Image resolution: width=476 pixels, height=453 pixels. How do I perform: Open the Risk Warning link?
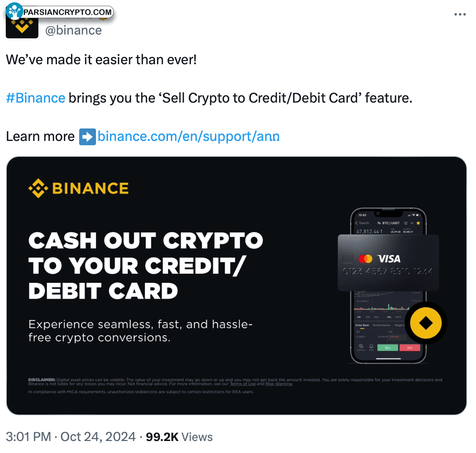[x=278, y=384]
